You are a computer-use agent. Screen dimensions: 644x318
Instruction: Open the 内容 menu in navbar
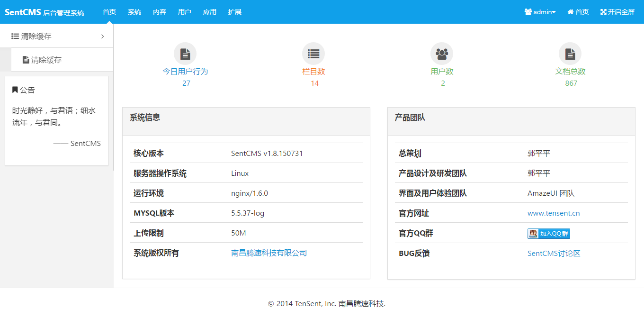tap(160, 12)
